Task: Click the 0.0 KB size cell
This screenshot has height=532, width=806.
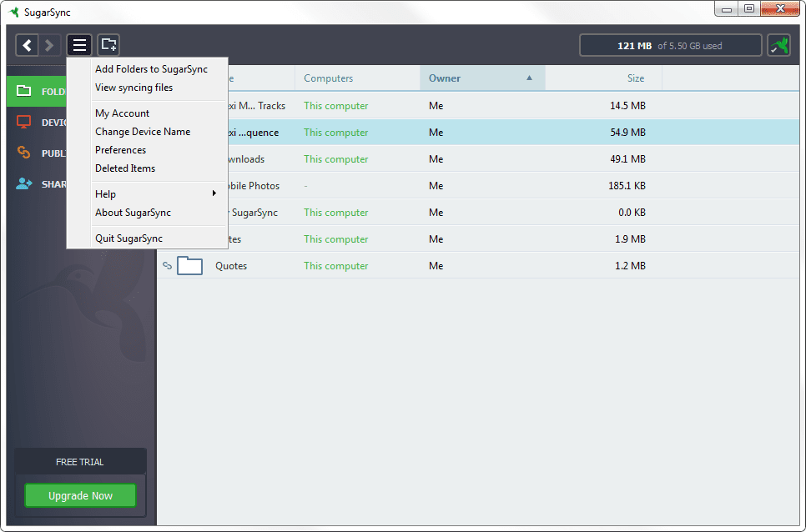Action: coord(632,213)
